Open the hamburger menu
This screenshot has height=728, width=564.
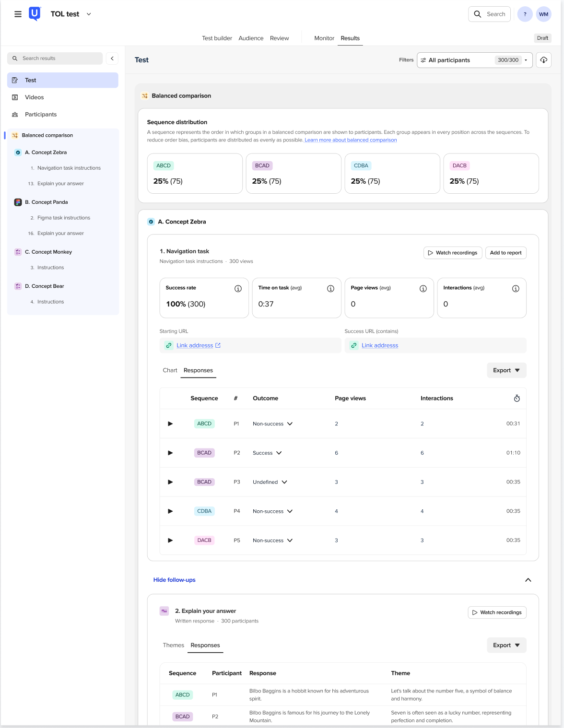[x=18, y=14]
